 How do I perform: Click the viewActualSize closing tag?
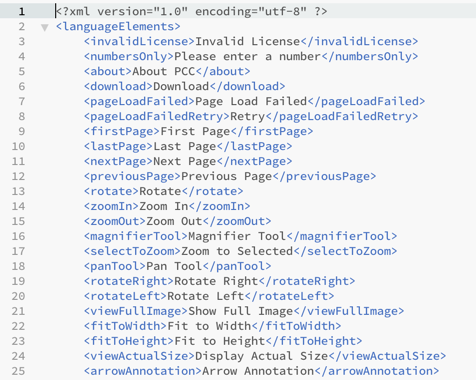point(388,356)
